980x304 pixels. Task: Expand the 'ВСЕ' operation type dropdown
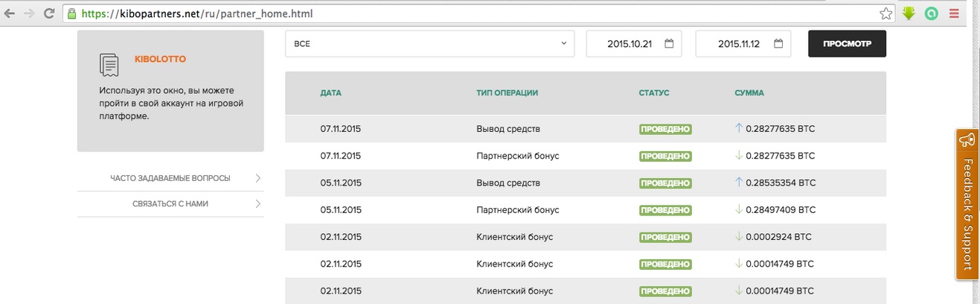tap(429, 44)
